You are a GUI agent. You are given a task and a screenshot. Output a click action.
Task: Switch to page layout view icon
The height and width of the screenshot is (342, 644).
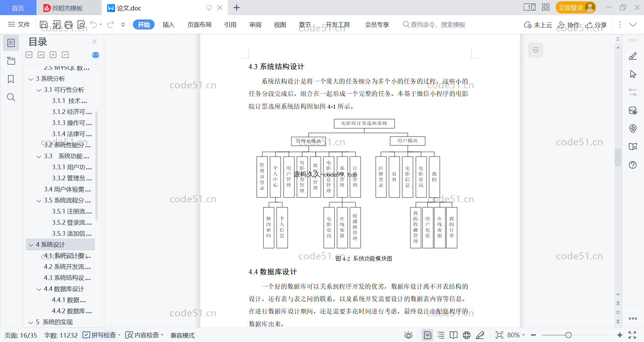pyautogui.click(x=427, y=335)
